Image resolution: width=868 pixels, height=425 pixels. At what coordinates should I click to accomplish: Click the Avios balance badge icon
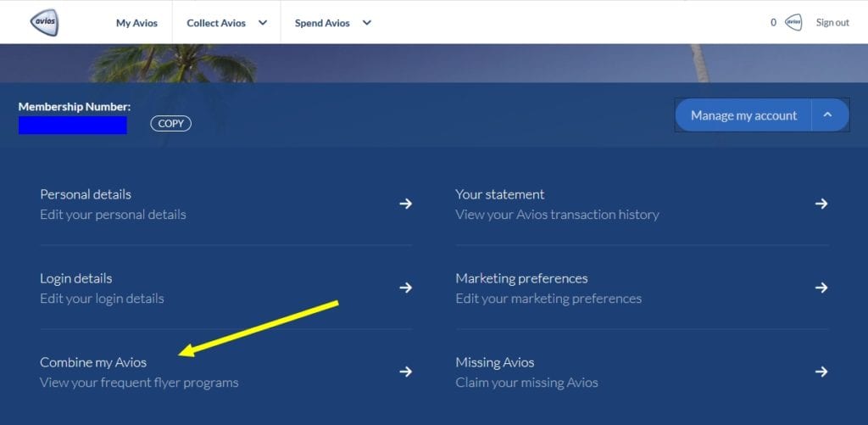793,23
